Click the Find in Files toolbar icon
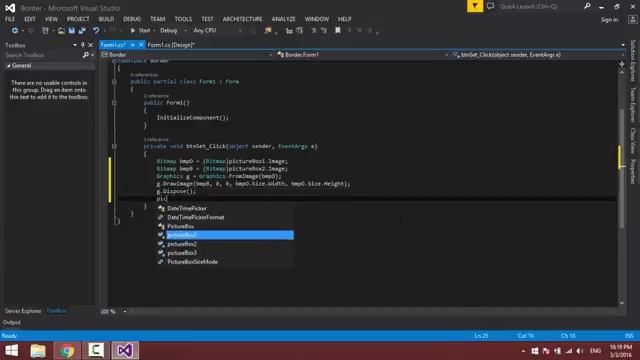Viewport: 640px width, 360px height. (268, 31)
